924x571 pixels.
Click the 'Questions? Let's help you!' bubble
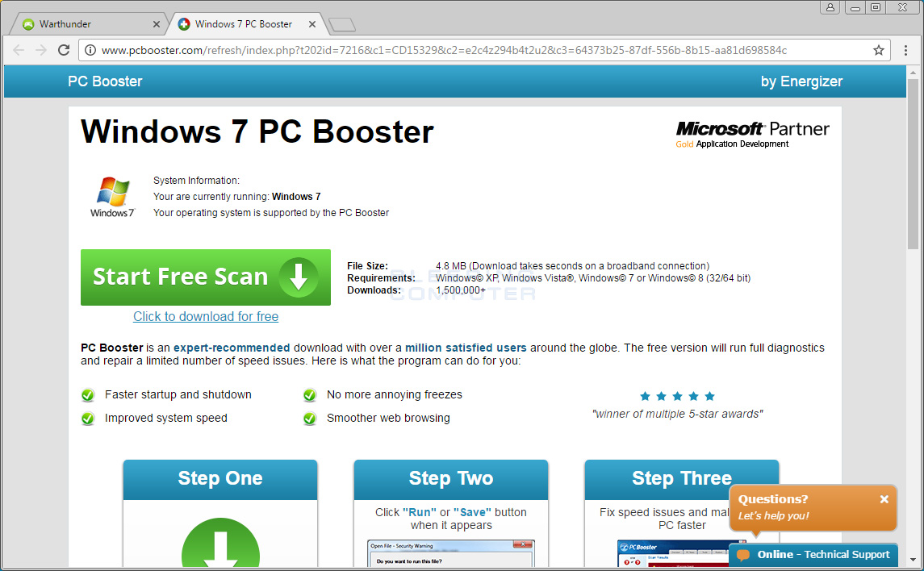(x=813, y=507)
